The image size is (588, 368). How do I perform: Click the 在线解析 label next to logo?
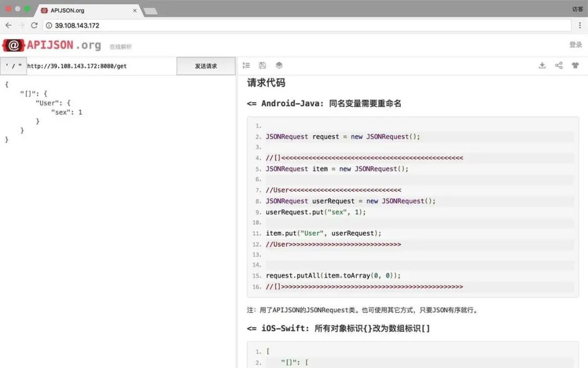coord(120,47)
